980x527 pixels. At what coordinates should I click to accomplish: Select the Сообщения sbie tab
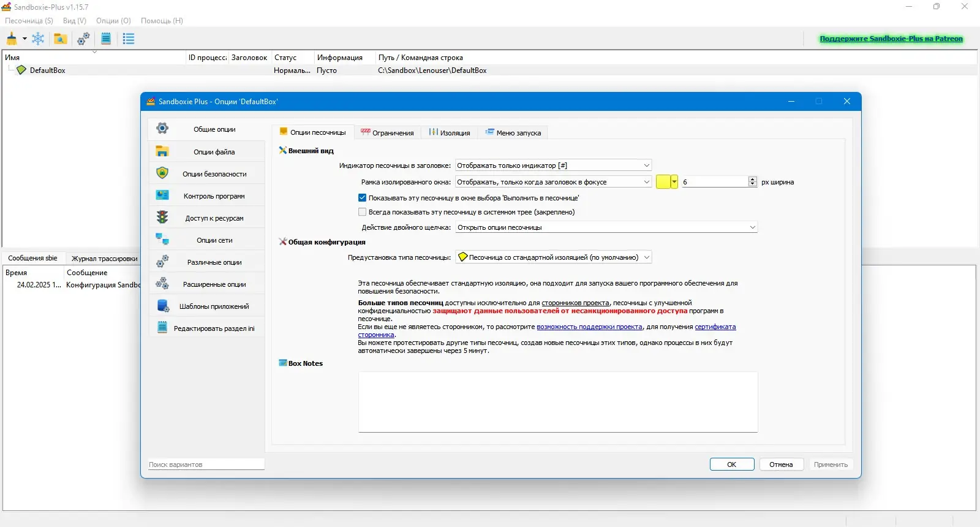click(x=32, y=258)
